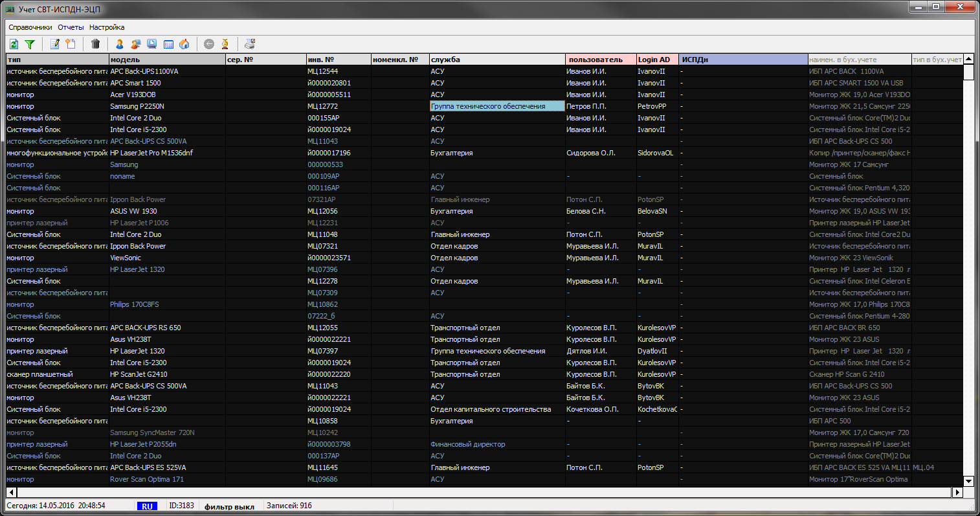The image size is (980, 516).
Task: Select 'Philips 170C8FS' model cell
Action: pyautogui.click(x=167, y=304)
